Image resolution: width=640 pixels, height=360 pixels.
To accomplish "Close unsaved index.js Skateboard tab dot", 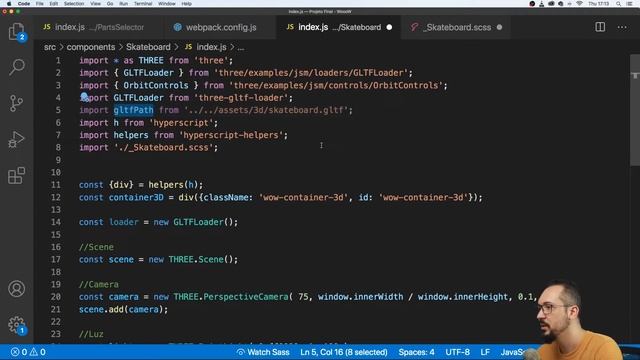I will [389, 27].
